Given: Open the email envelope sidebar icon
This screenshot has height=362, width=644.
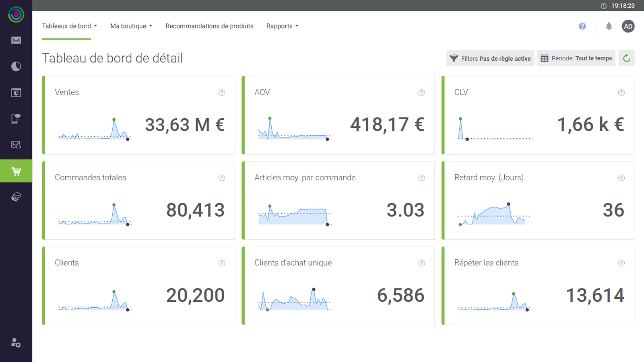Looking at the screenshot, I should pos(16,40).
